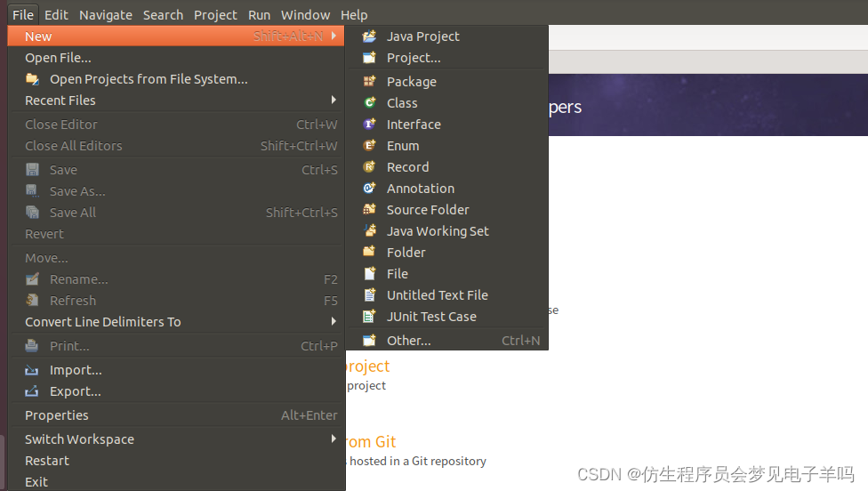
Task: Select the Package icon
Action: 369,82
